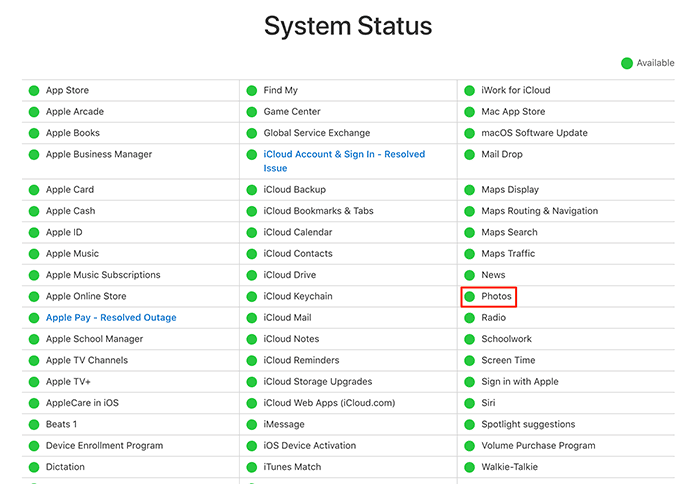This screenshot has height=484, width=680.
Task: Click status dot next to Beats 1
Action: pyautogui.click(x=34, y=425)
